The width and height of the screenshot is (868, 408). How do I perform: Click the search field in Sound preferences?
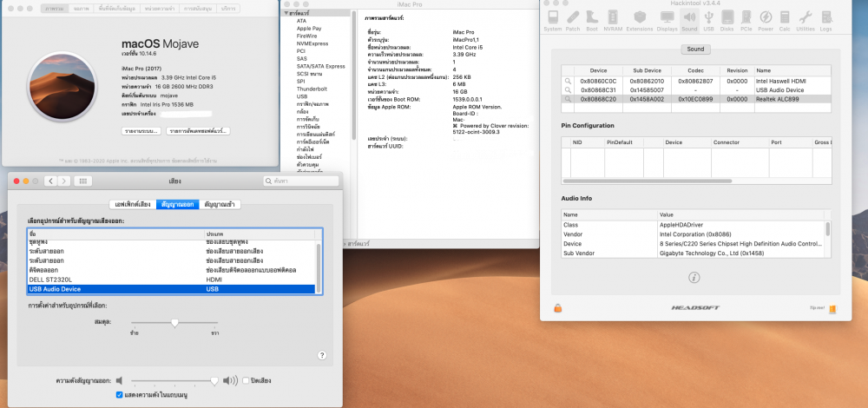coord(300,181)
